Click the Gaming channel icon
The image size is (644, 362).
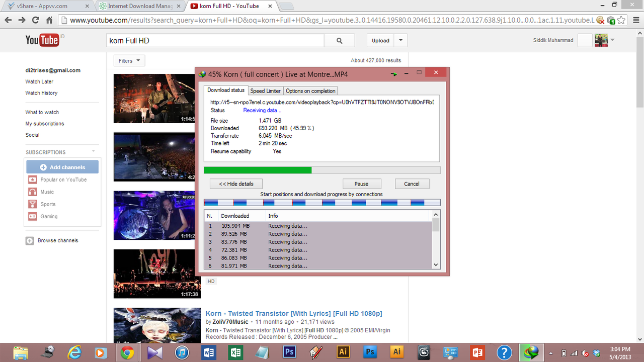tap(32, 216)
